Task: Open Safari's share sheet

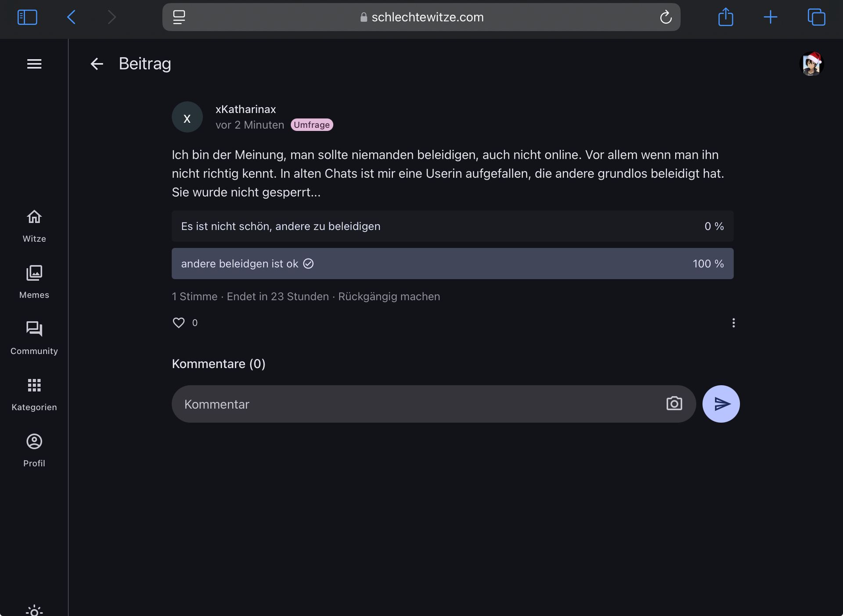Action: click(726, 17)
